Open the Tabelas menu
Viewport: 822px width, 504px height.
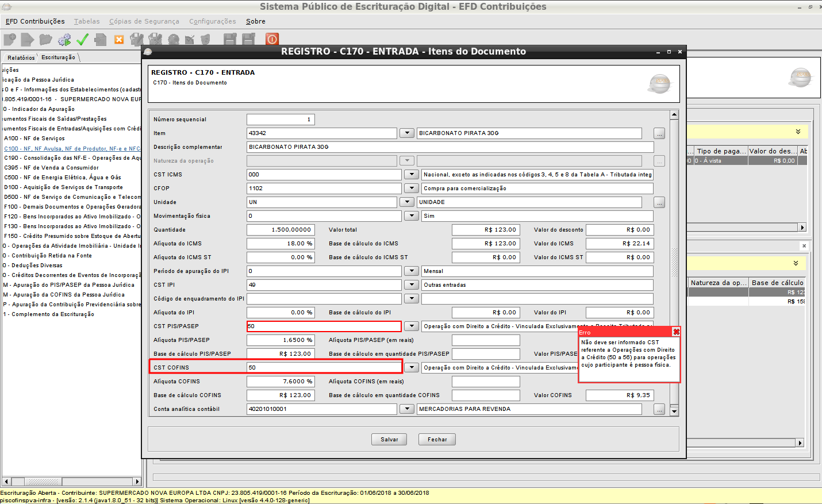87,21
